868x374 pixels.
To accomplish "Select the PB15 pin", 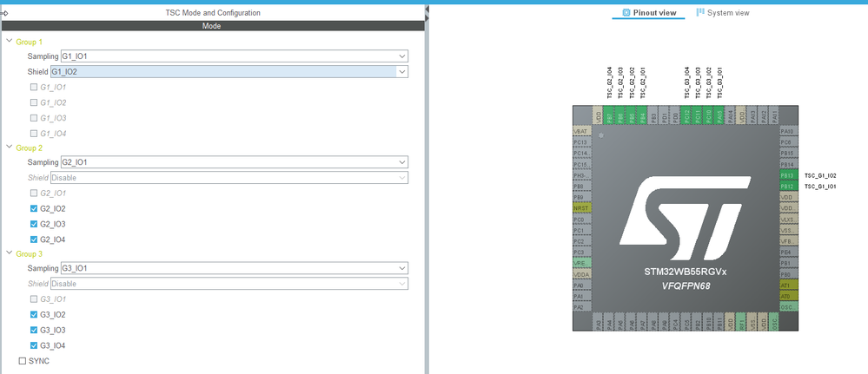I will tap(788, 154).
